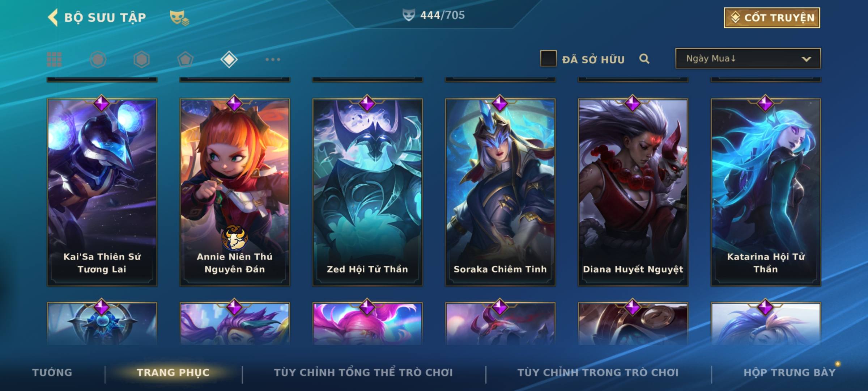Open the Cốt Truyện button

pyautogui.click(x=772, y=18)
